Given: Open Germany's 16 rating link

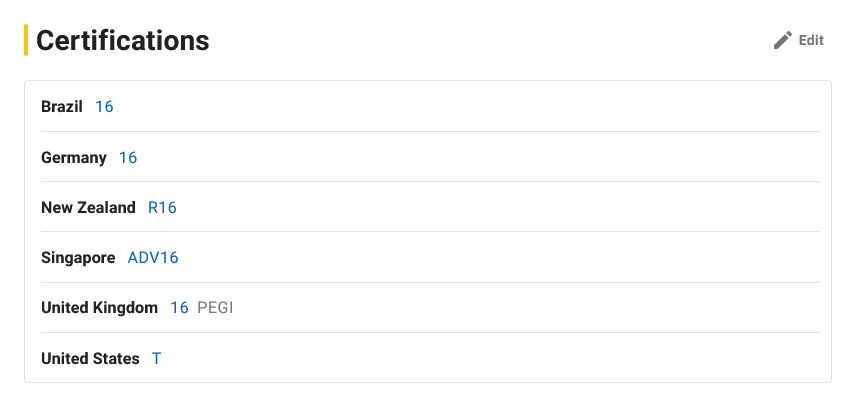Looking at the screenshot, I should pyautogui.click(x=128, y=157).
